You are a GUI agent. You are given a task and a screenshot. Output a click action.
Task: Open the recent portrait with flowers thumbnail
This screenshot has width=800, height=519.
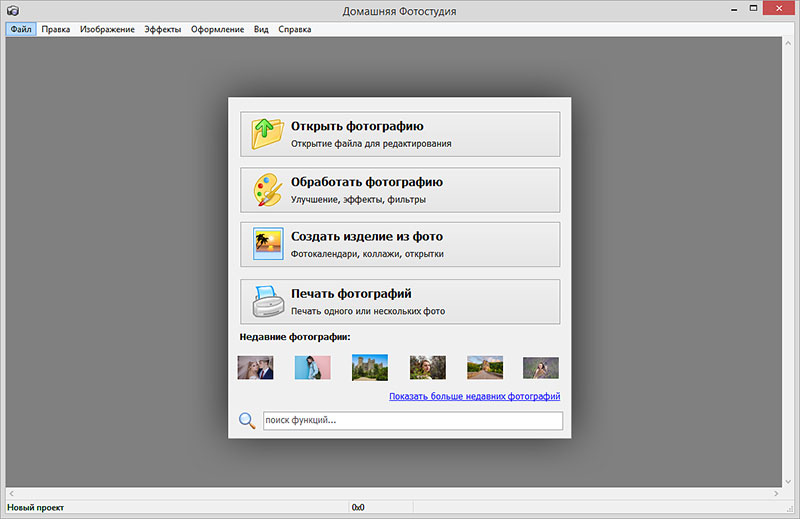[x=428, y=367]
